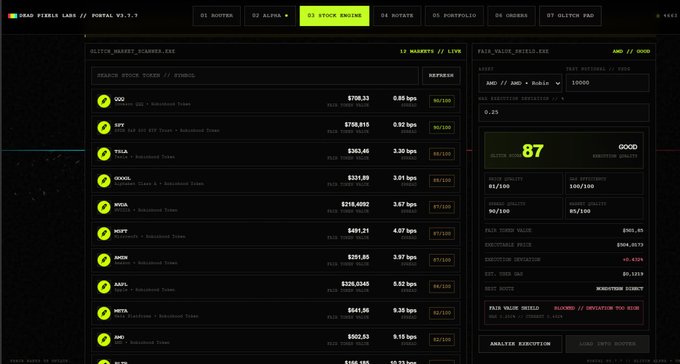The image size is (680, 364).
Task: Click the $758,815 fair token value
Action: tap(357, 125)
